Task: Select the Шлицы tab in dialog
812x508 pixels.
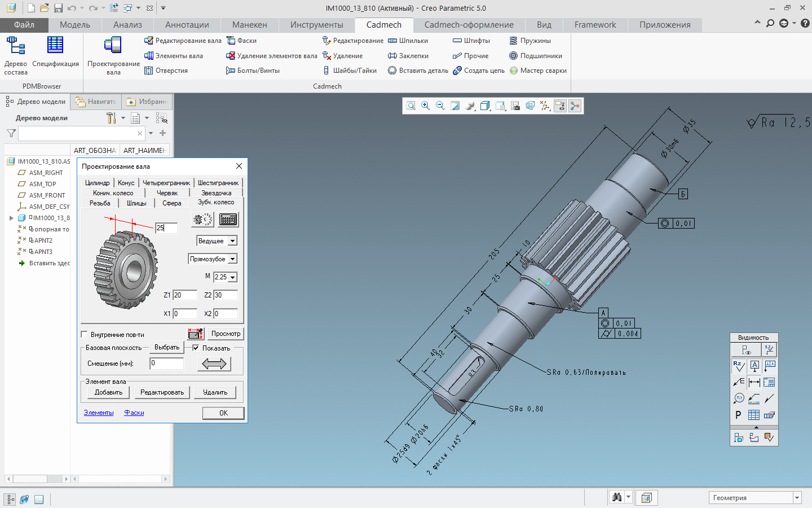Action: (136, 203)
